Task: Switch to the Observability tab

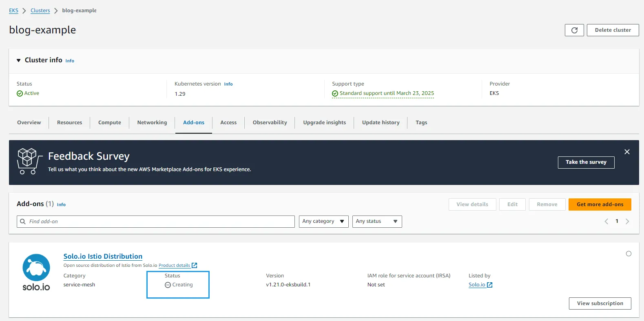Action: [x=270, y=123]
